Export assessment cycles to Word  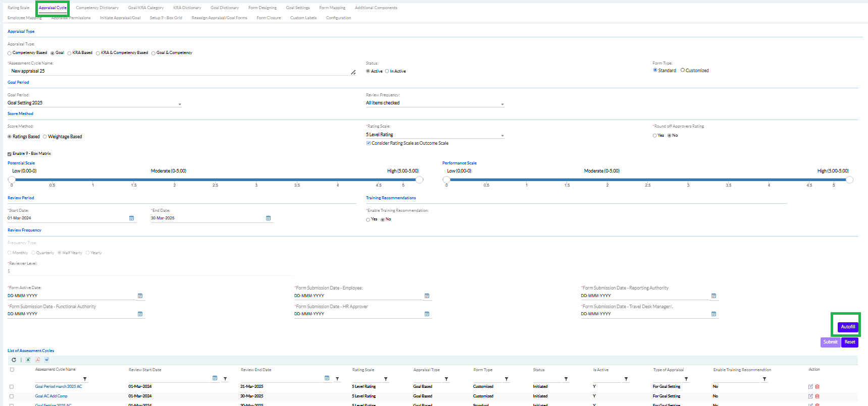coord(46,360)
